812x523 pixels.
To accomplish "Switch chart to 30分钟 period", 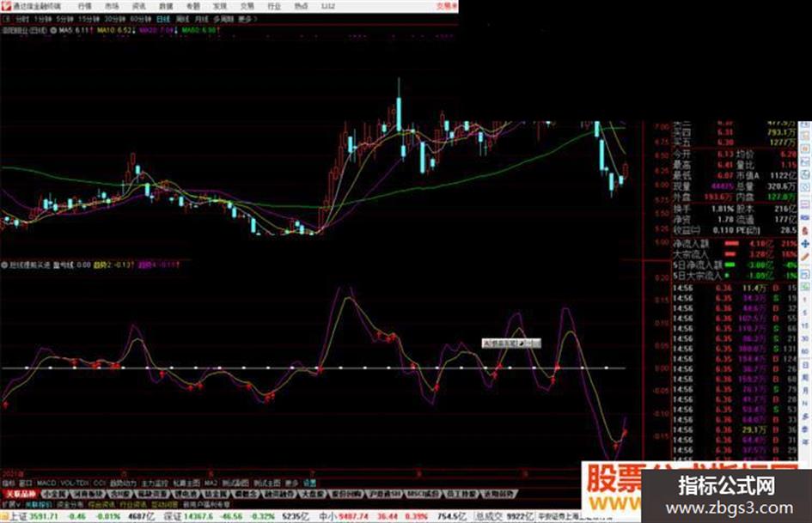I will [x=114, y=19].
